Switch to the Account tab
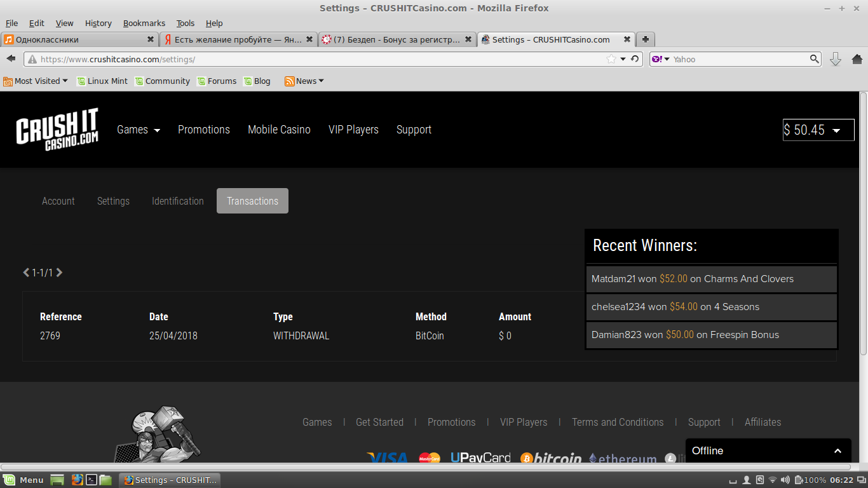Screen dimensions: 868x488 point(58,201)
